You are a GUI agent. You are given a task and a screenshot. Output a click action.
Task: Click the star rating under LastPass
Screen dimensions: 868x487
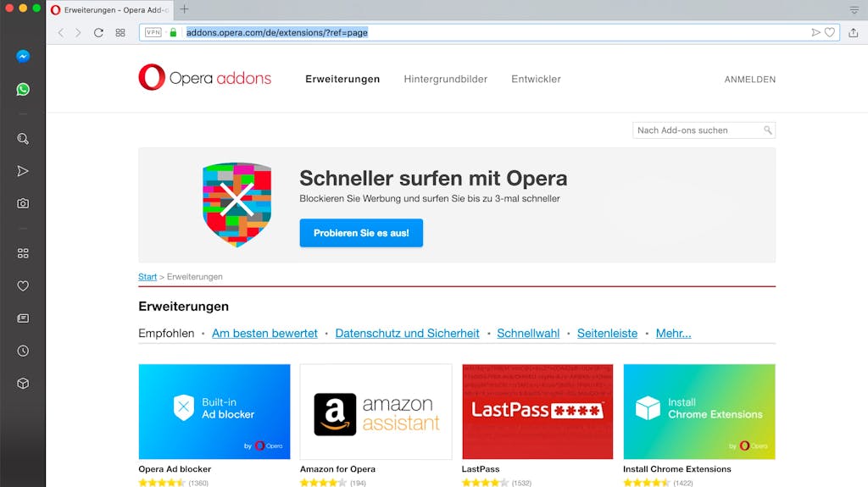click(486, 483)
